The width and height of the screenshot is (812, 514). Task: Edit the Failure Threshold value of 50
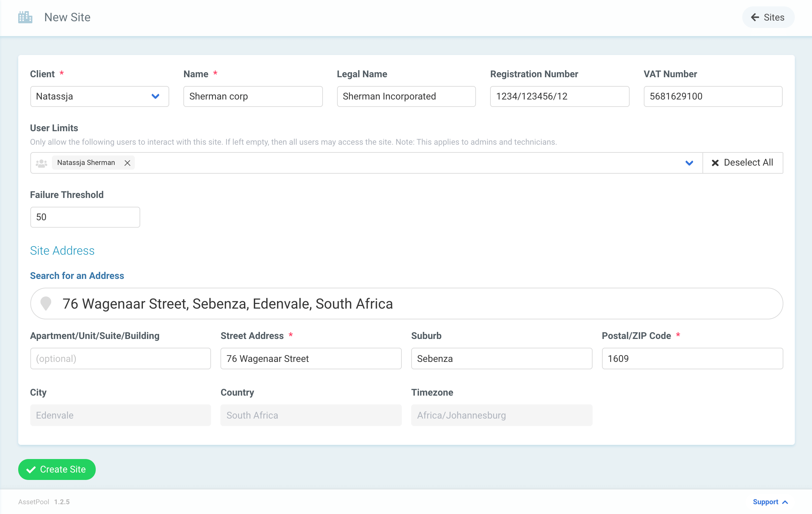coord(85,217)
